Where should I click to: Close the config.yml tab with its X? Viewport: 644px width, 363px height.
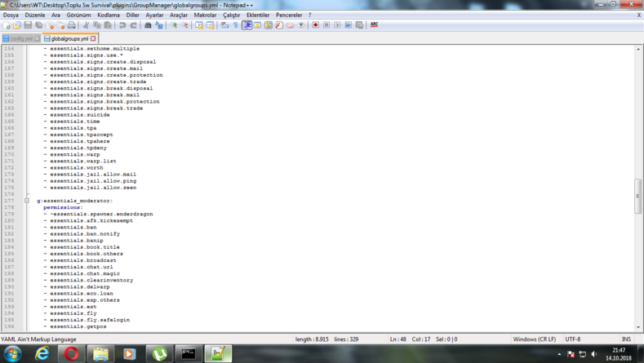[x=37, y=38]
